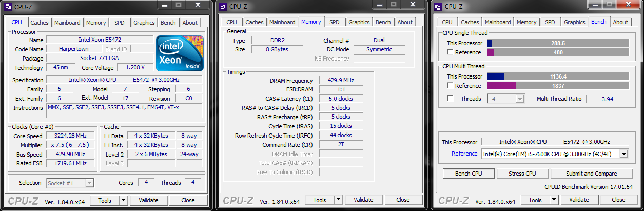Open Graphics tab in Memory window
Image resolution: width=644 pixels, height=211 pixels.
click(359, 22)
